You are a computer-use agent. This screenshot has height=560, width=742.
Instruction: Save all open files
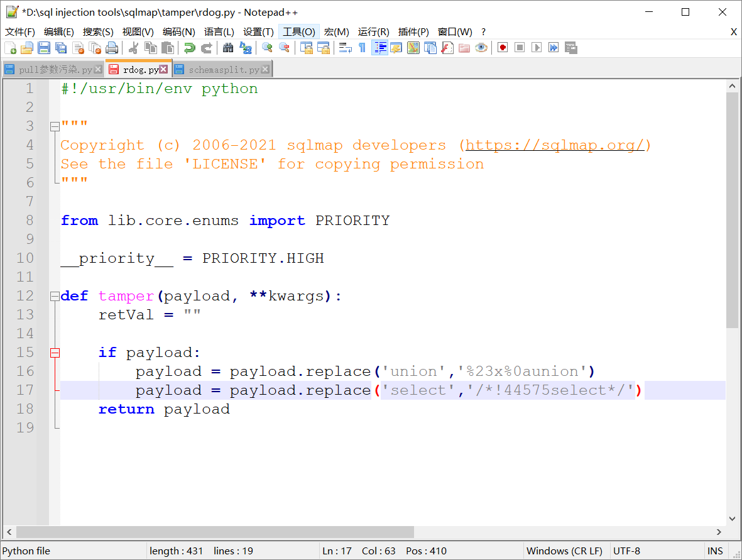61,48
